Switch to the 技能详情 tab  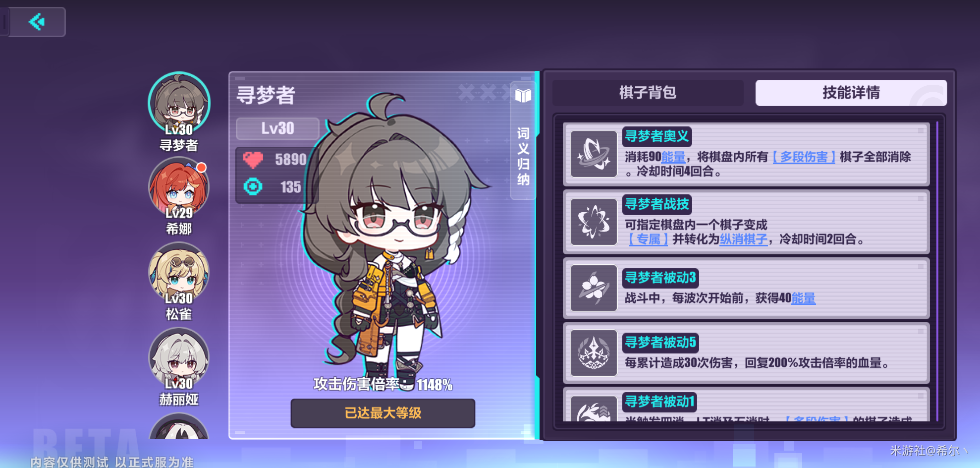[851, 93]
